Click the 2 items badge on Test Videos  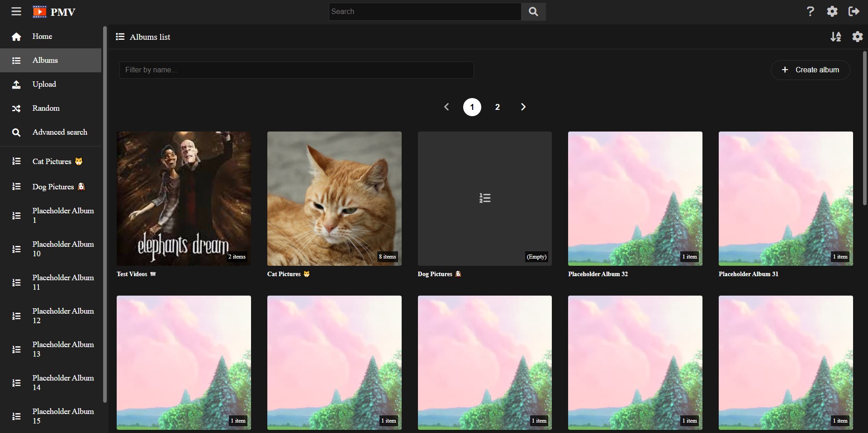[x=237, y=257]
